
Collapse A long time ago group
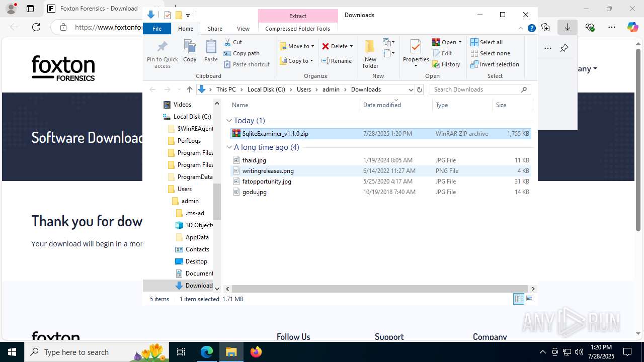[x=229, y=147]
